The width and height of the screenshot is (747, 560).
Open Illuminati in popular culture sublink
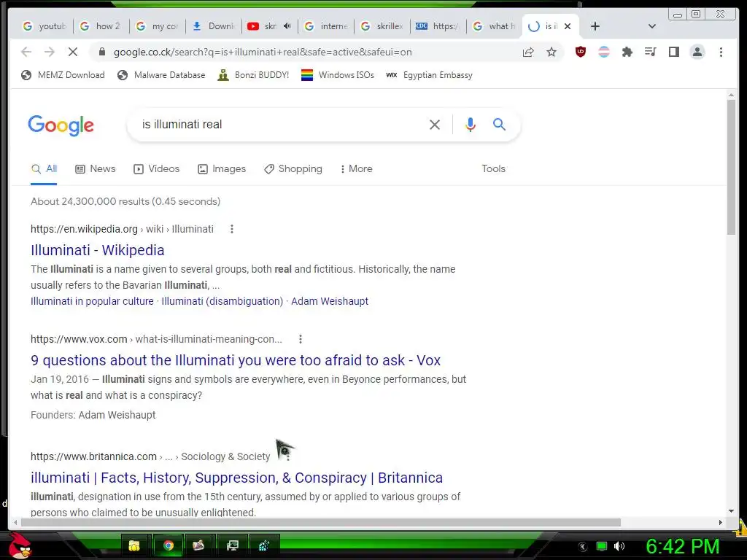[x=92, y=301]
